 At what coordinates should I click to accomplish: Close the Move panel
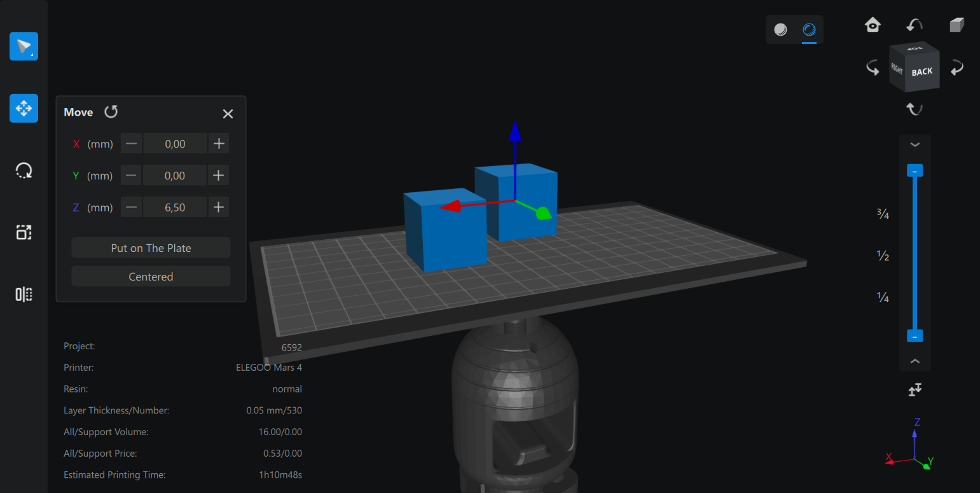[x=228, y=114]
